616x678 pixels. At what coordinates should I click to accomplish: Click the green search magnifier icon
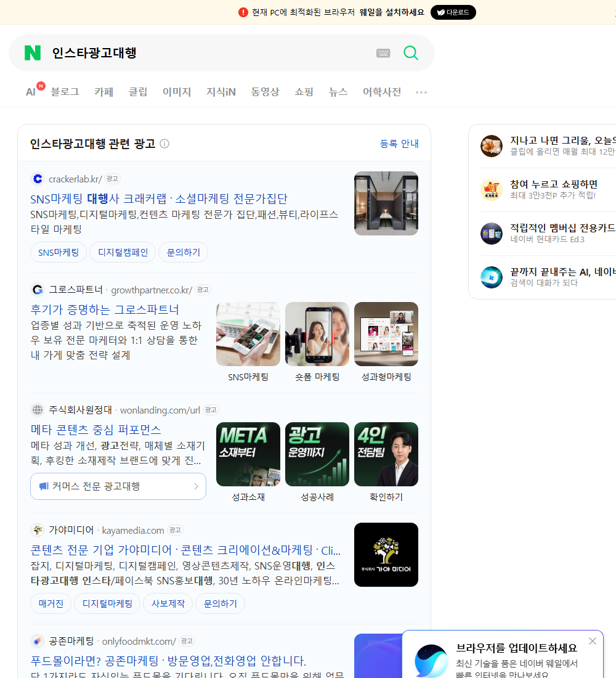click(411, 53)
